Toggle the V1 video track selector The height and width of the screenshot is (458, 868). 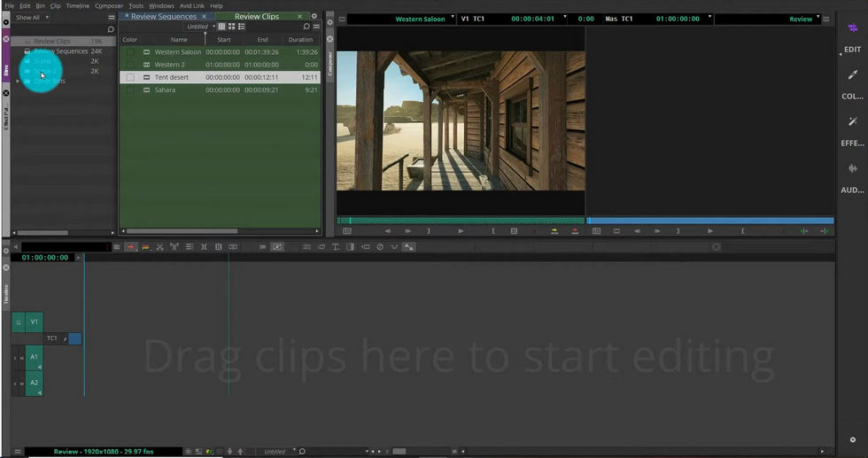coord(34,322)
